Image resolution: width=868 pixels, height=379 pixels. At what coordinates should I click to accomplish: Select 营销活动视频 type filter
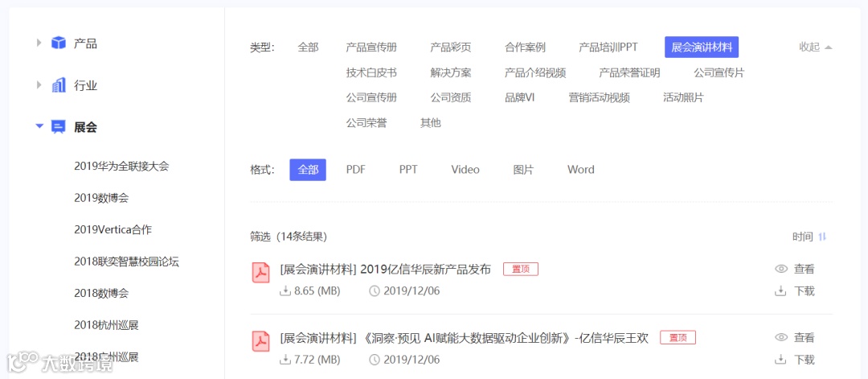[x=599, y=98]
